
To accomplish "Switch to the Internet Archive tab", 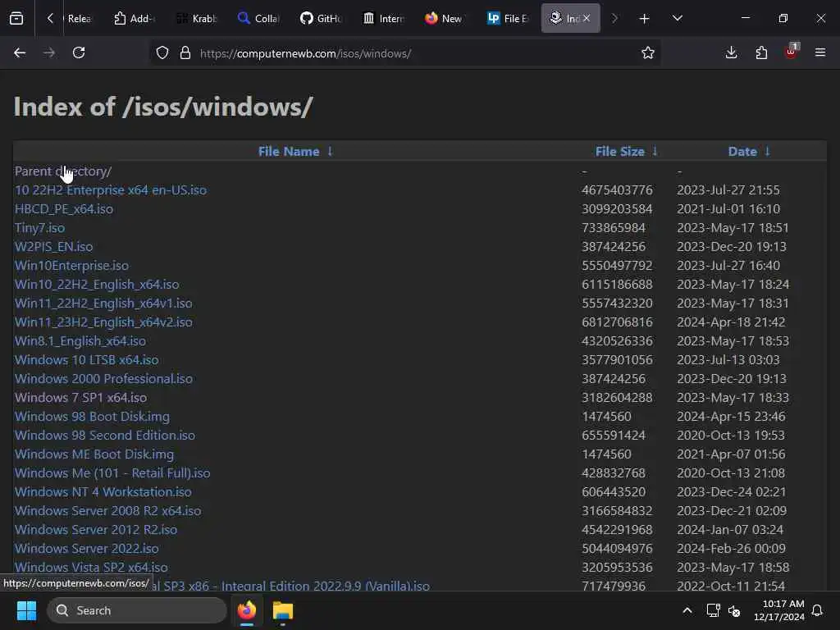I will [x=384, y=18].
